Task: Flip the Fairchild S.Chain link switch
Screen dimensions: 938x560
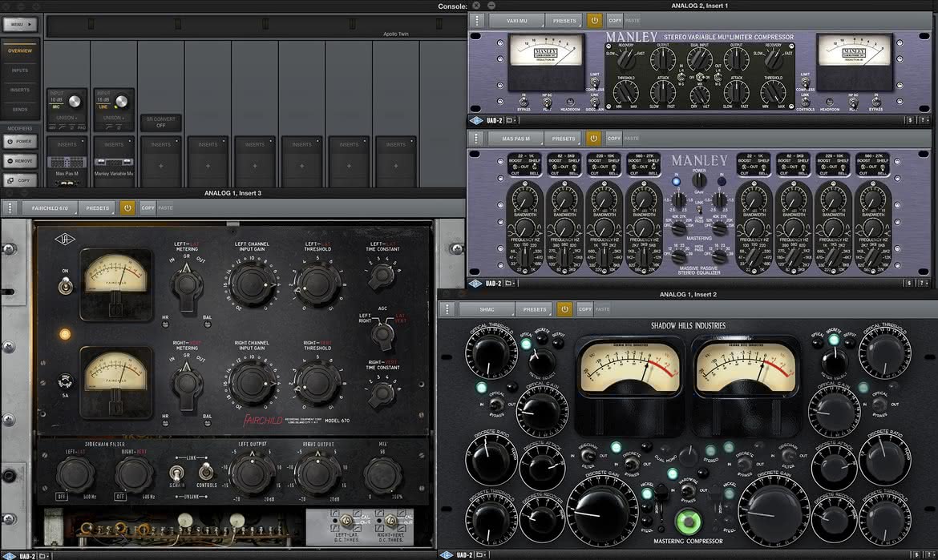Action: pos(176,473)
